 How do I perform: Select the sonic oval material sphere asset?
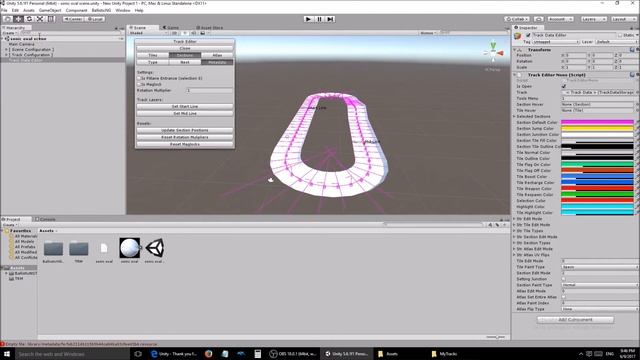click(x=129, y=248)
